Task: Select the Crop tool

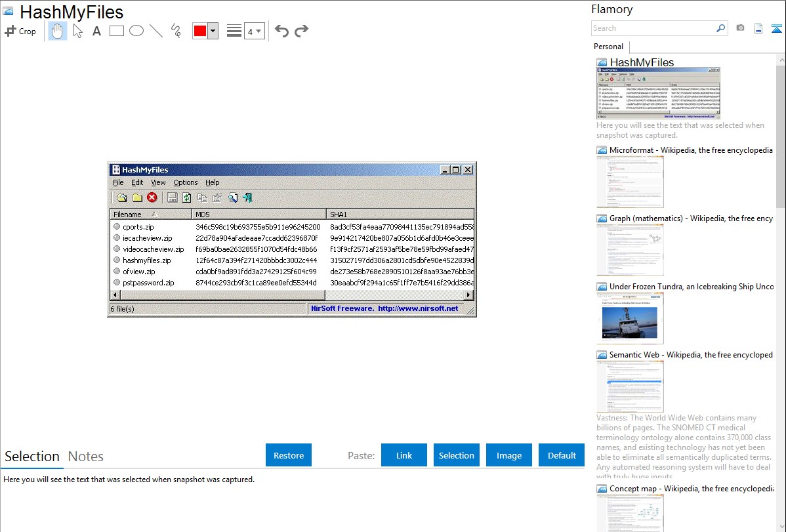Action: (20, 31)
